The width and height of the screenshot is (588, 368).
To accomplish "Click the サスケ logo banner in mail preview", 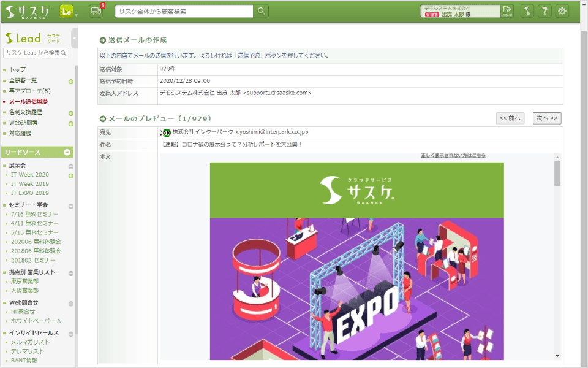I will pyautogui.click(x=357, y=190).
